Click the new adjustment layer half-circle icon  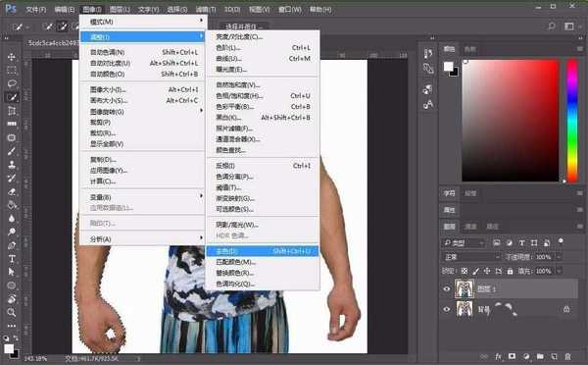[526, 356]
